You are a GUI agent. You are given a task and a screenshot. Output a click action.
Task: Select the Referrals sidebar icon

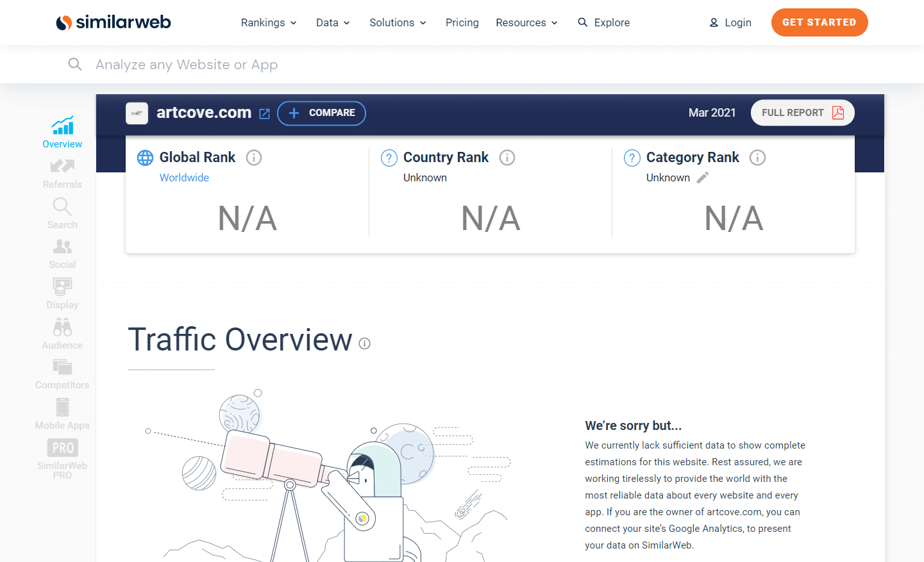[62, 166]
